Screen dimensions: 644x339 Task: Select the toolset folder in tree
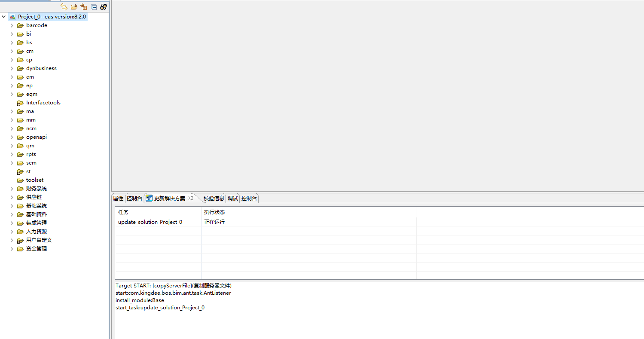point(34,180)
